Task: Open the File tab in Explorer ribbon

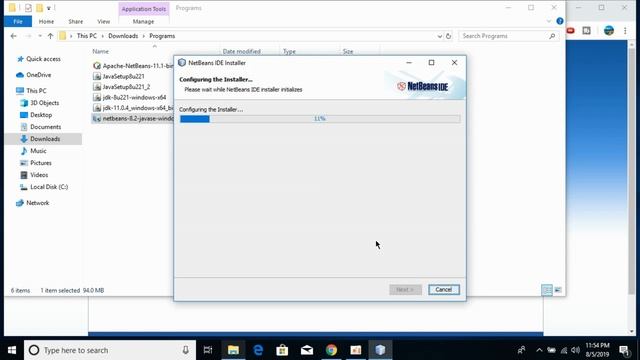Action: point(18,22)
